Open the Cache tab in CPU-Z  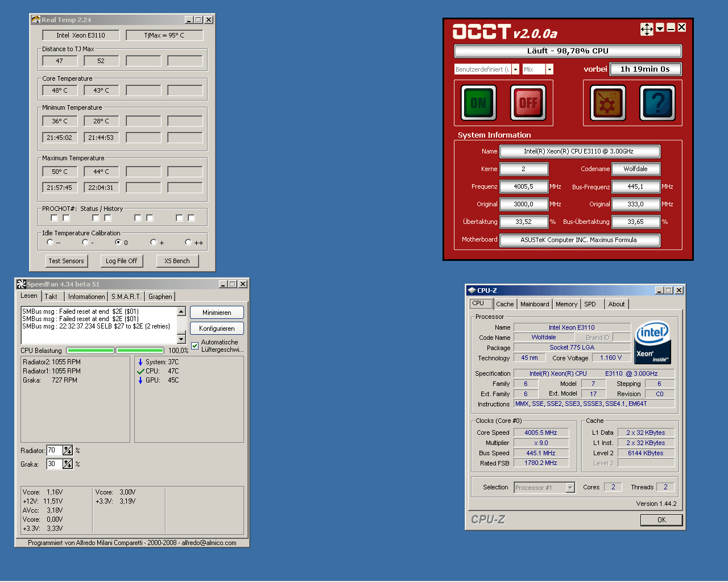click(505, 304)
